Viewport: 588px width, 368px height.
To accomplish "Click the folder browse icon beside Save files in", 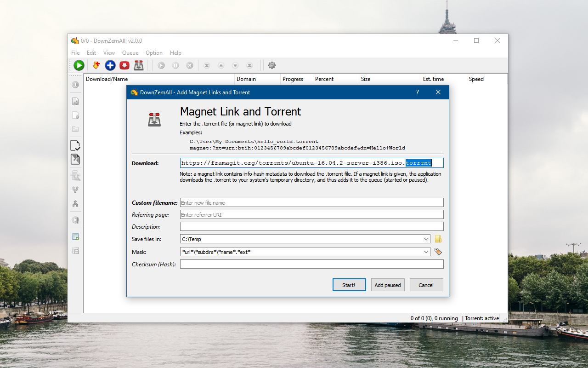I will click(438, 239).
